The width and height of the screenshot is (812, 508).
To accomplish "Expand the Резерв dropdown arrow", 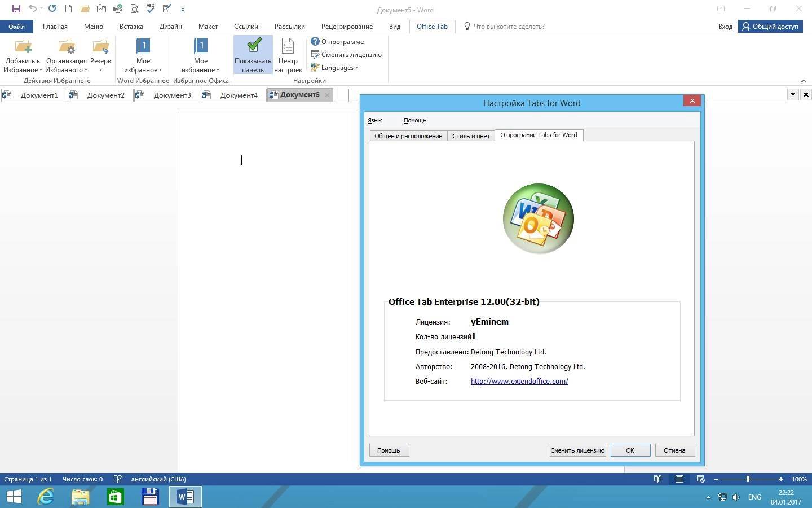I will pyautogui.click(x=100, y=70).
